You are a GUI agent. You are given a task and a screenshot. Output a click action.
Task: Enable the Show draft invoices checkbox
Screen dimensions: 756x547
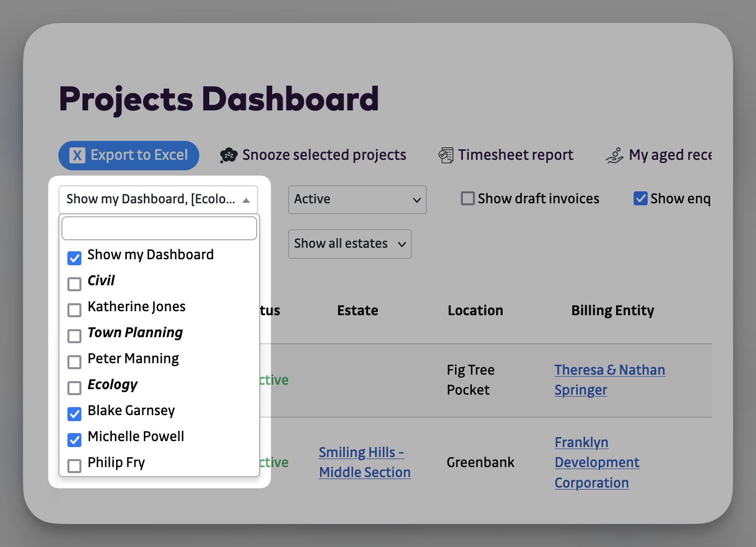[x=467, y=198]
